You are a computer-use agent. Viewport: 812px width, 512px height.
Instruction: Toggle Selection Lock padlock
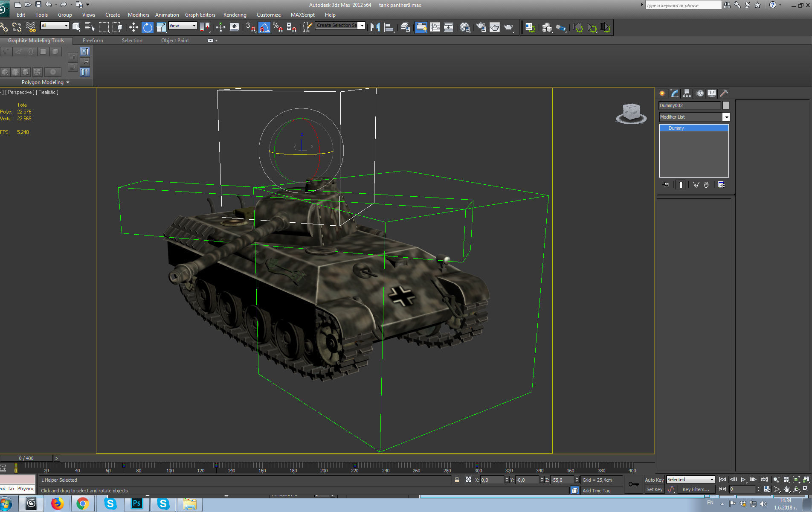pyautogui.click(x=457, y=480)
